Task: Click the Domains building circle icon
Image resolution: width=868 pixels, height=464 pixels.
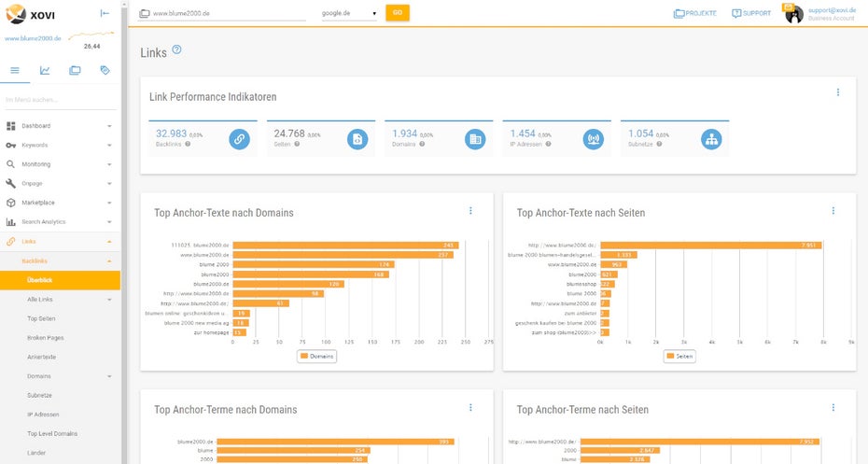Action: [475, 139]
